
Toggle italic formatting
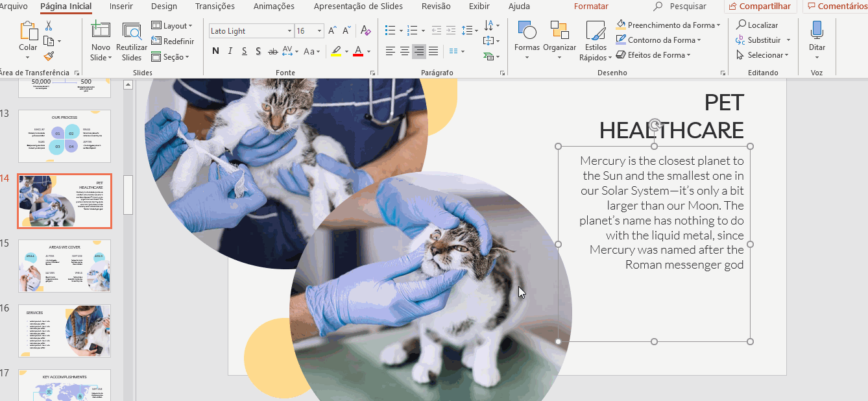[x=230, y=52]
